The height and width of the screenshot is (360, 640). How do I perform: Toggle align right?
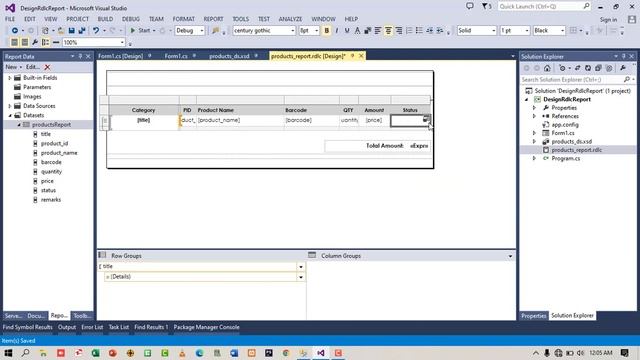(x=399, y=31)
